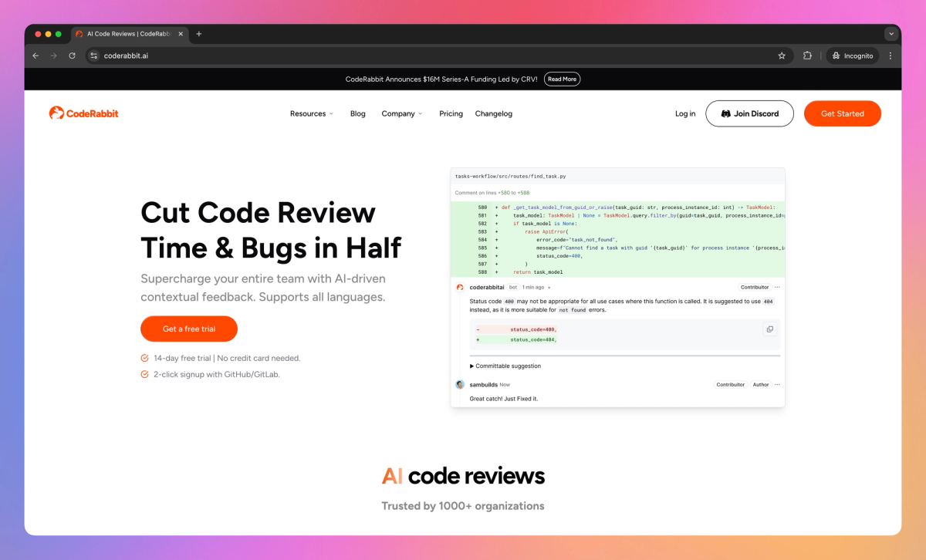Click Get a free trial
Viewport: 926px width, 560px height.
pos(189,329)
